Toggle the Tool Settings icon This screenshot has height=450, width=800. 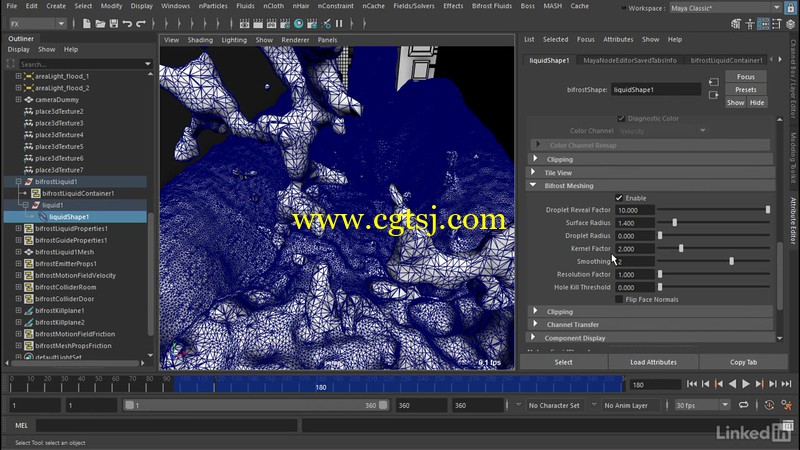[777, 24]
